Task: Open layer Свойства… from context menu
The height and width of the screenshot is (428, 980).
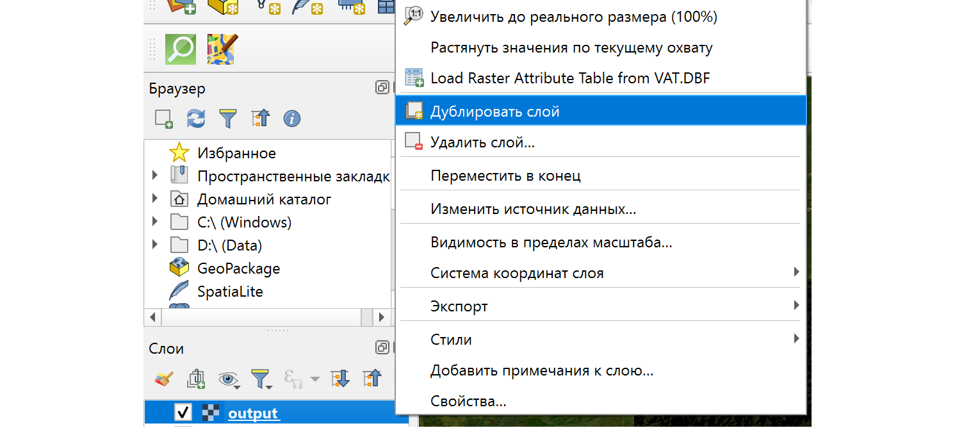Action: 601,401
